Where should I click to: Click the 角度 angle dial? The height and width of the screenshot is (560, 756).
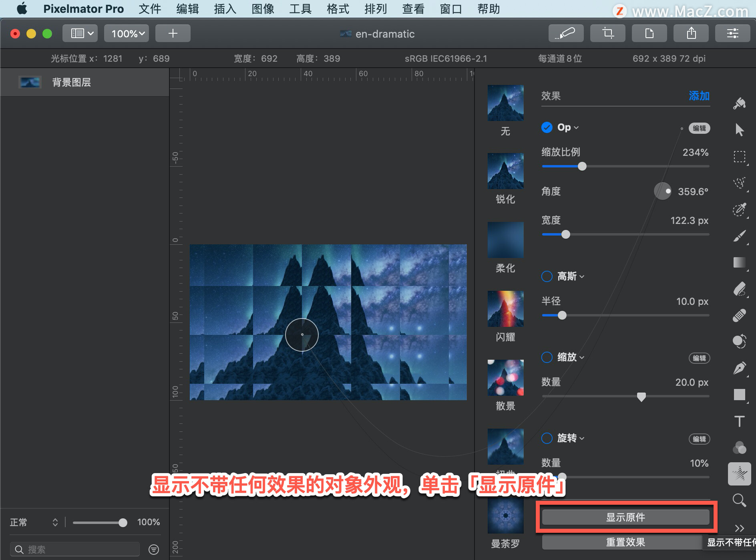point(662,191)
